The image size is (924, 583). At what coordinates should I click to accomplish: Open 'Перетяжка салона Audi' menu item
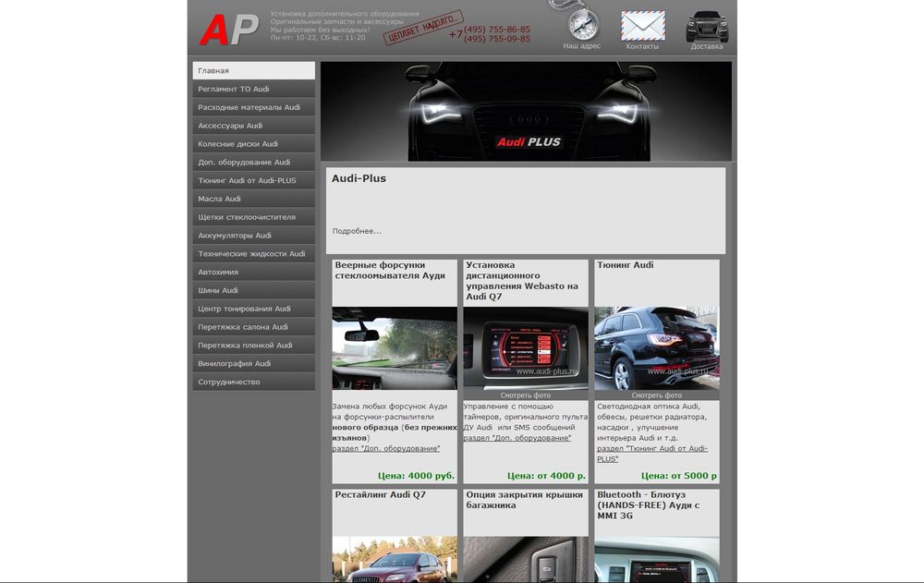254,326
